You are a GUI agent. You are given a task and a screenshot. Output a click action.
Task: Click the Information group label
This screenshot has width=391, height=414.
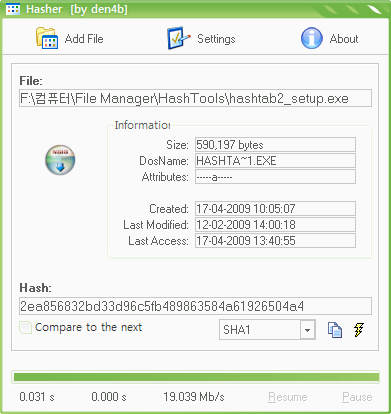click(142, 125)
